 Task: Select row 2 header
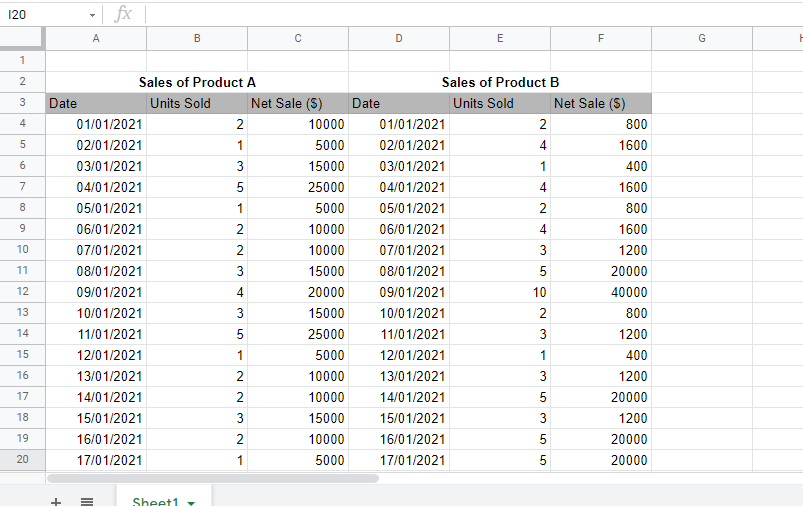point(23,81)
